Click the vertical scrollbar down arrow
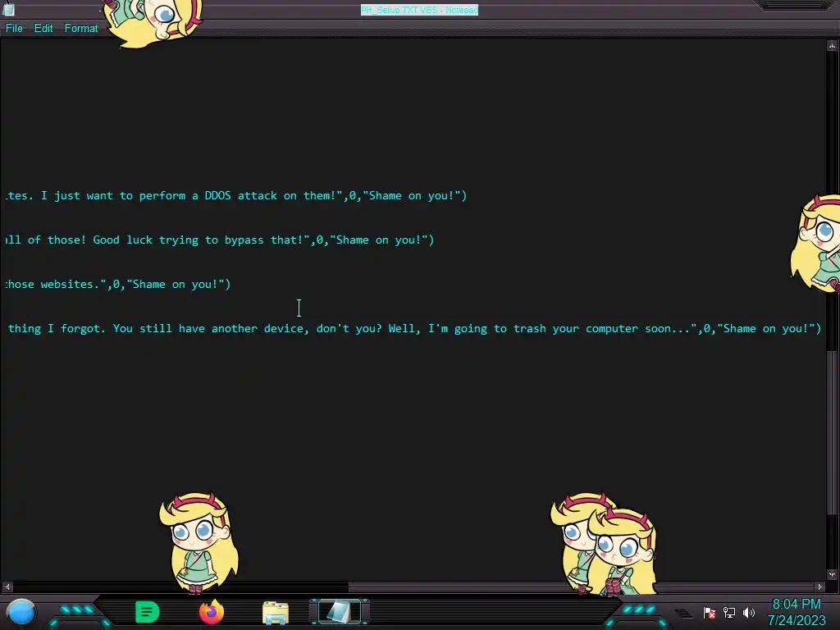Viewport: 840px width, 630px height. [832, 574]
